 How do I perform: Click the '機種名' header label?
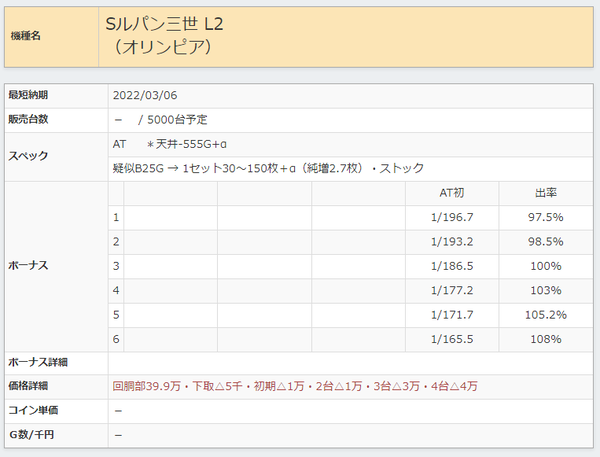click(x=25, y=36)
